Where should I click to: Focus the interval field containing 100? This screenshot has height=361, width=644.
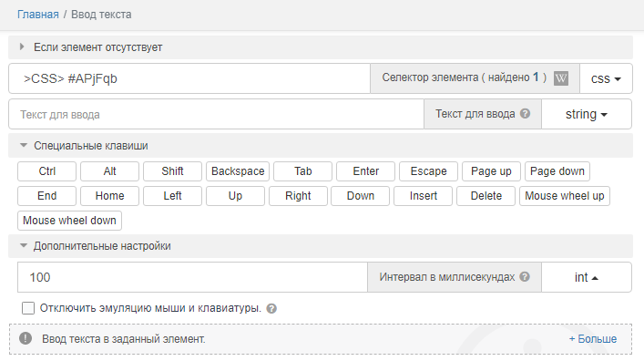pyautogui.click(x=192, y=277)
